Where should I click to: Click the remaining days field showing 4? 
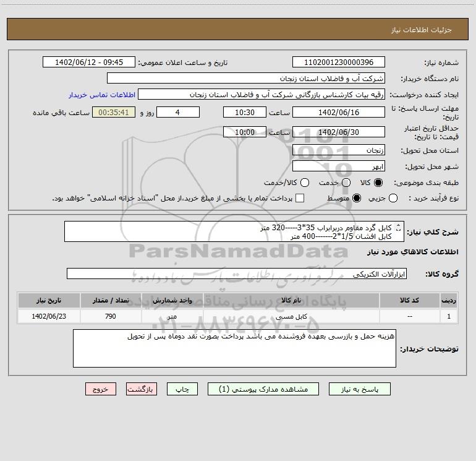[178, 113]
